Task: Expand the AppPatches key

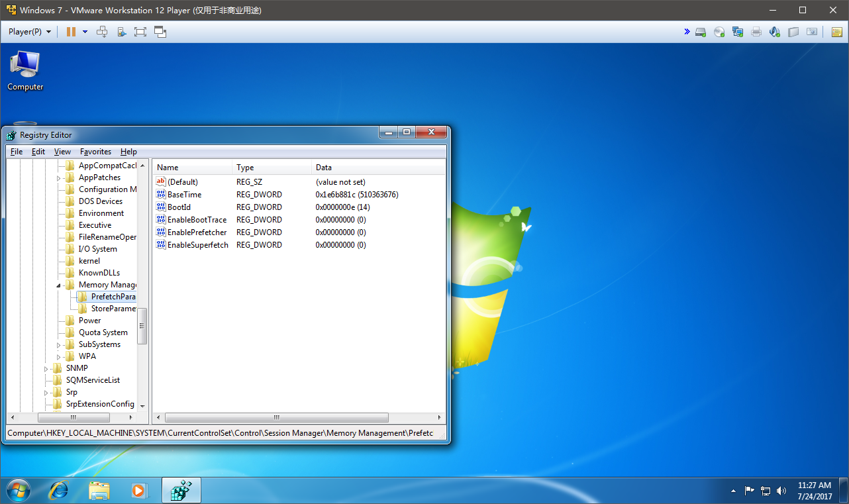Action: 58,177
